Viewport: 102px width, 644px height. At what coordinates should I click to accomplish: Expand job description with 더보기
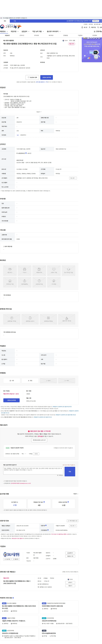tap(39, 112)
